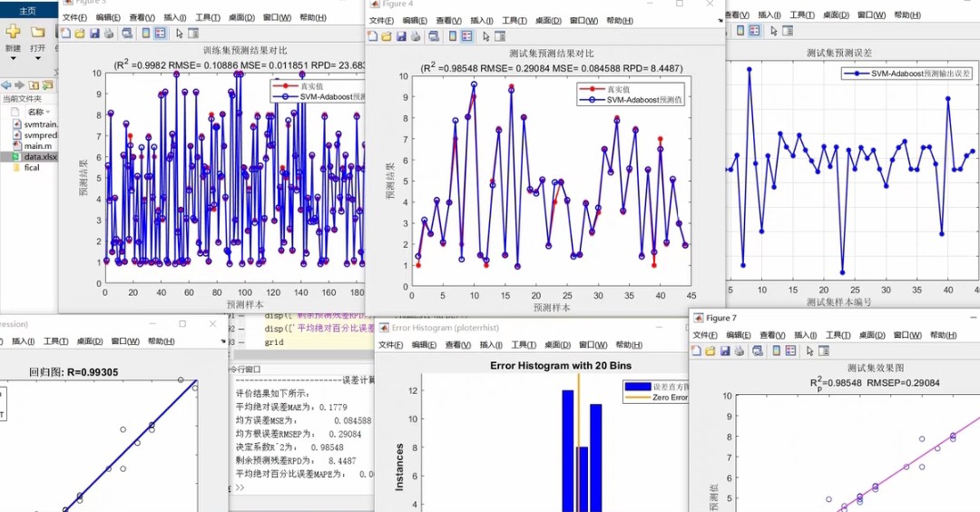Click Save icon in Figure 7 toolbar
The width and height of the screenshot is (980, 512).
pos(725,350)
